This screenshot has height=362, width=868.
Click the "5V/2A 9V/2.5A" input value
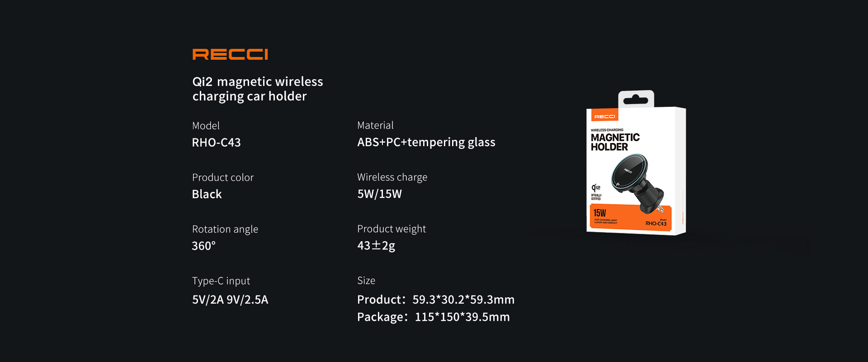(230, 300)
